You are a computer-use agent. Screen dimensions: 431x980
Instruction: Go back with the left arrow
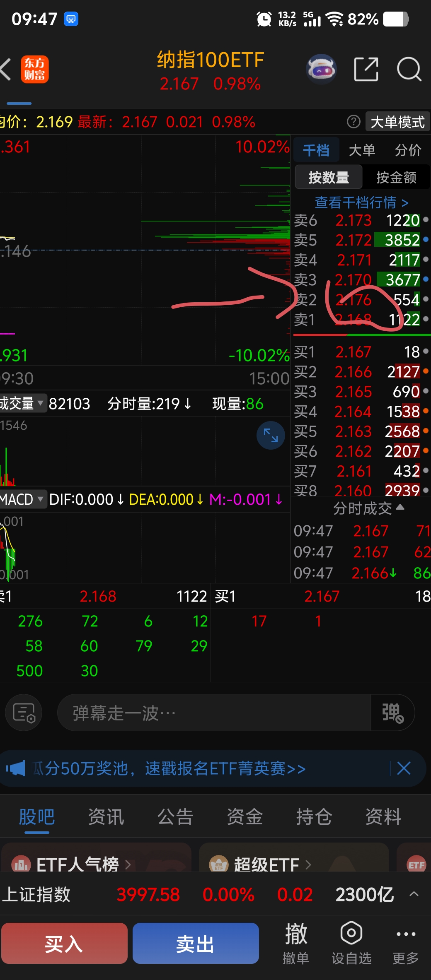tap(6, 69)
